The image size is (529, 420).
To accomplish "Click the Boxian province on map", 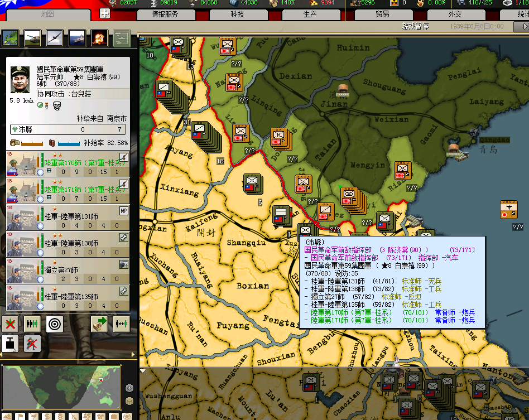I will point(253,286).
